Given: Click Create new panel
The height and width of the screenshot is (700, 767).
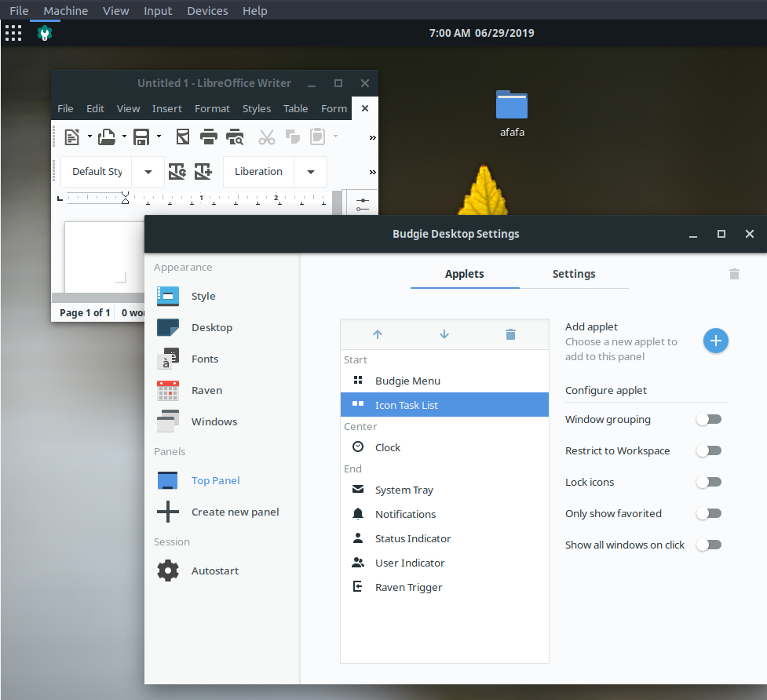Looking at the screenshot, I should [x=236, y=512].
